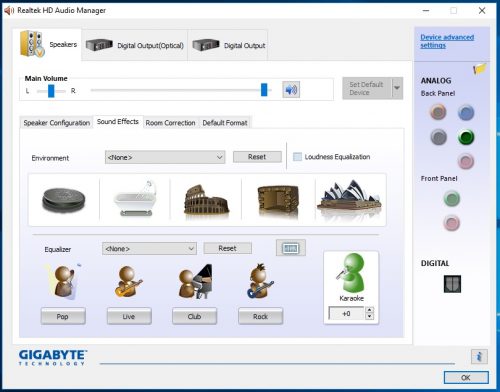Click the active green back panel jack
This screenshot has width=500, height=392.
point(466,137)
